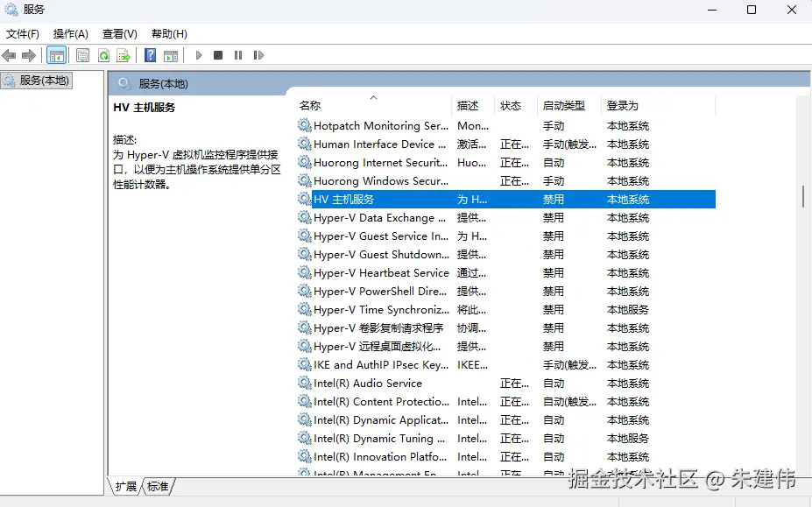Select Huorong Windows Secur... service name

381,180
